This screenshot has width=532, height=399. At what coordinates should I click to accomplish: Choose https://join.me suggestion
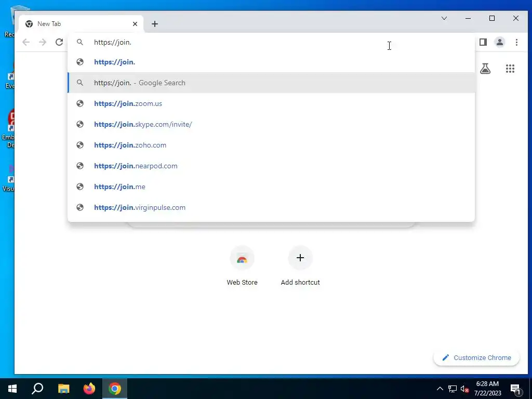(271, 187)
